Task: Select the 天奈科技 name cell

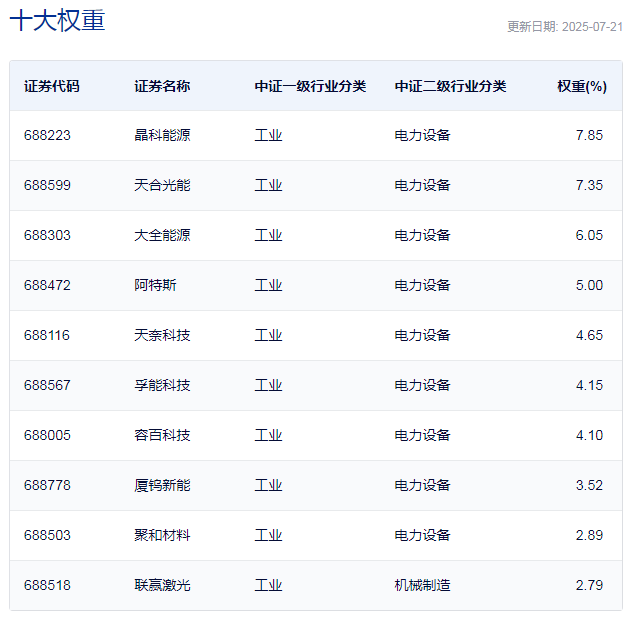Action: click(162, 335)
